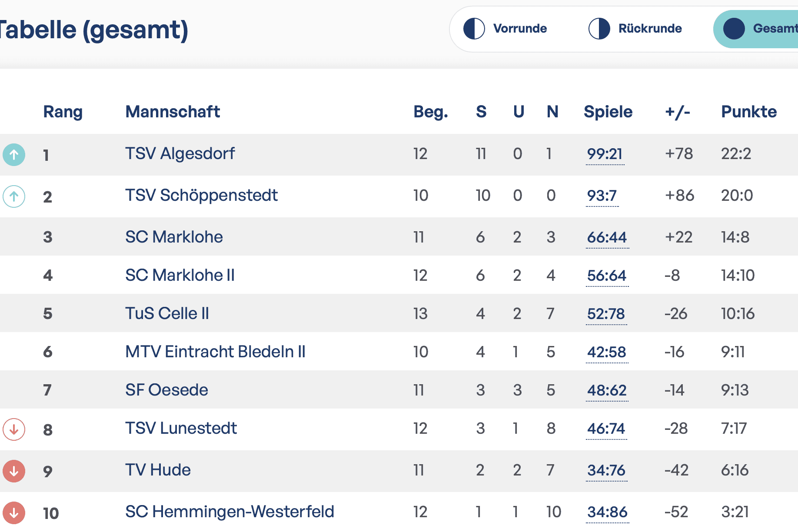The image size is (798, 532).
Task: Click the full-circle icon next to Gesamt
Action: (734, 29)
